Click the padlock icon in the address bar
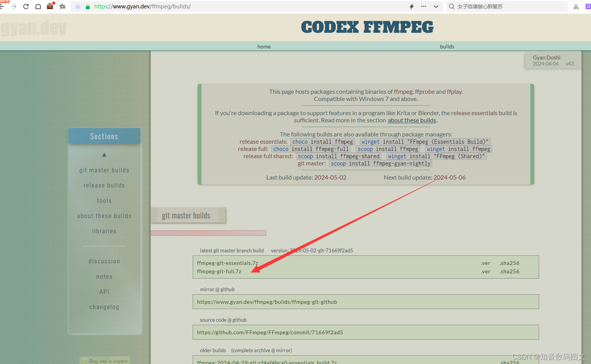Image resolution: width=591 pixels, height=364 pixels. coord(89,6)
